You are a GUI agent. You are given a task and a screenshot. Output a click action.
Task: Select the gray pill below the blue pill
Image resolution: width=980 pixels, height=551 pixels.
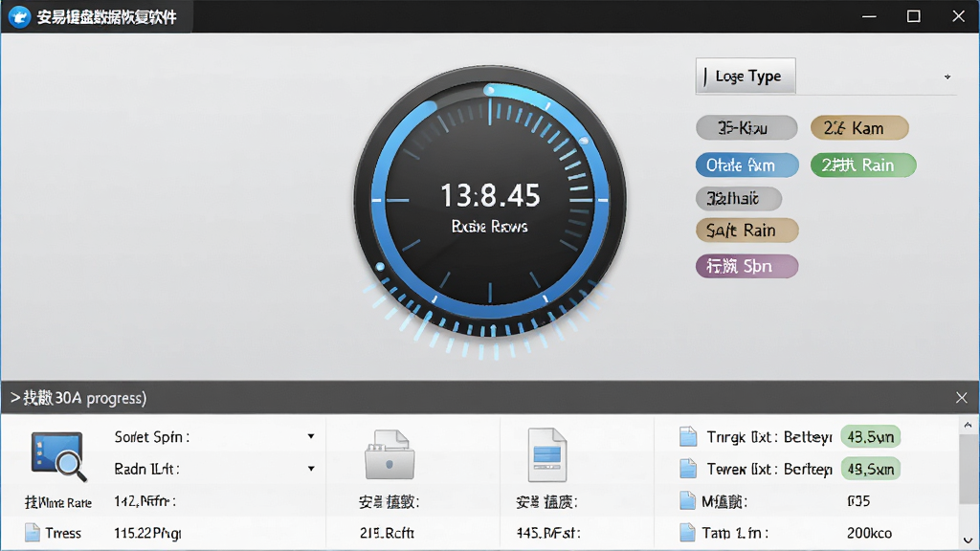[x=739, y=199]
